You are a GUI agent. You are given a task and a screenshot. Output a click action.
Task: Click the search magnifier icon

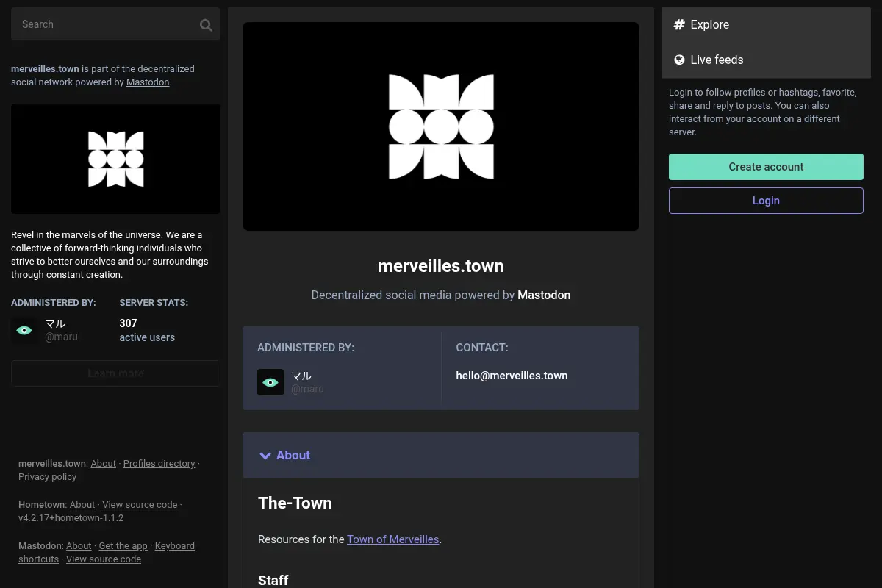(x=206, y=25)
